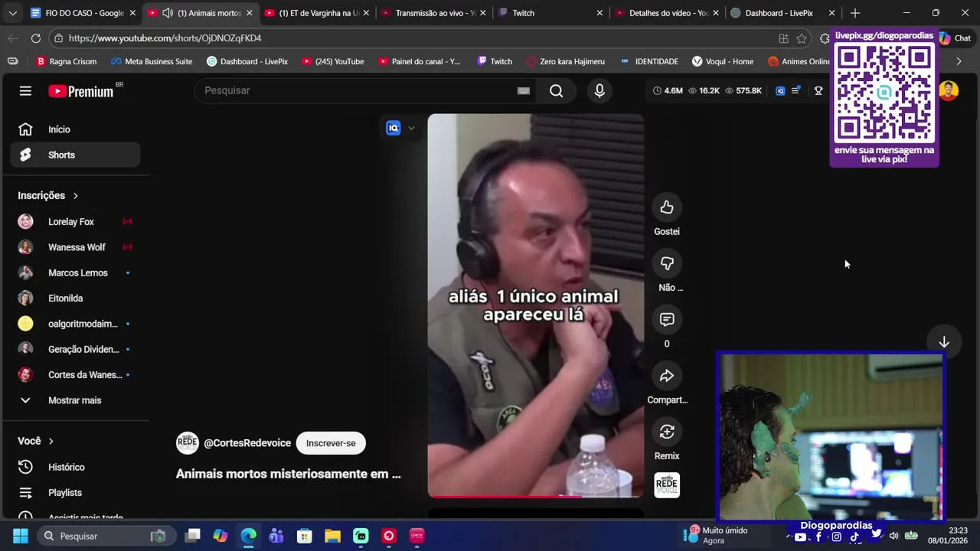Open Copilot Chat button

pyautogui.click(x=955, y=38)
